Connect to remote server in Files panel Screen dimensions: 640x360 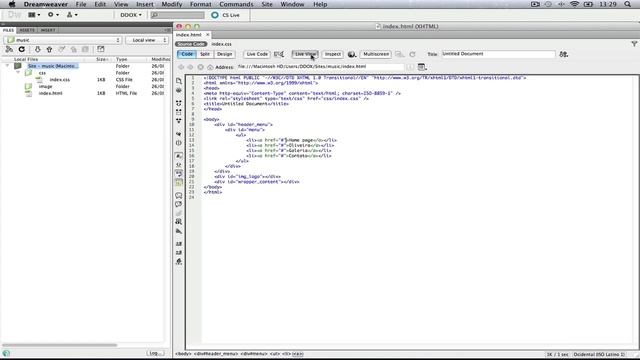(9, 49)
